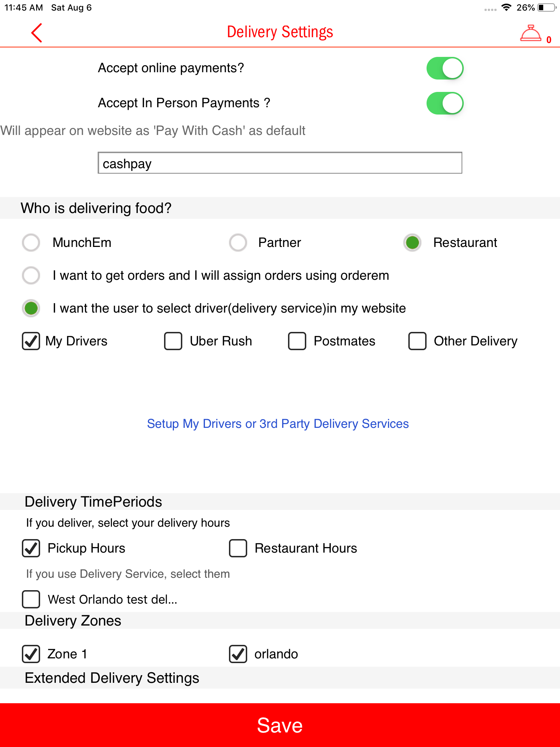Screen dimensions: 560x747
Task: Select the Restaurant radio button
Action: 412,243
